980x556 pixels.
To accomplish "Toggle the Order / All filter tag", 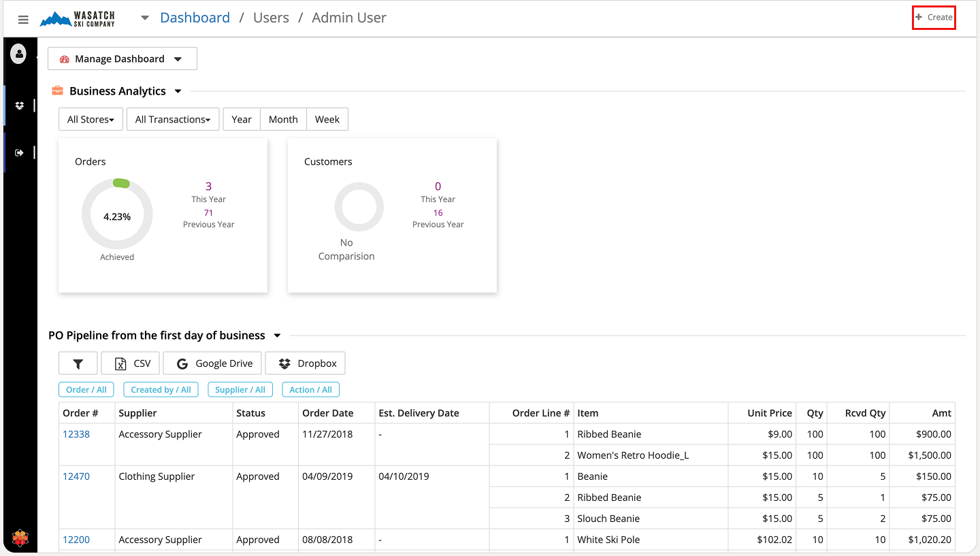I will 86,390.
